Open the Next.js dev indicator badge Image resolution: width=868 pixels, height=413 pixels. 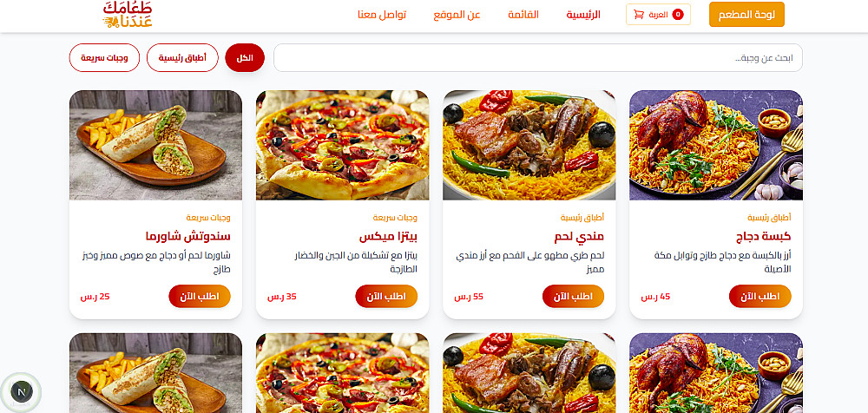click(x=22, y=391)
